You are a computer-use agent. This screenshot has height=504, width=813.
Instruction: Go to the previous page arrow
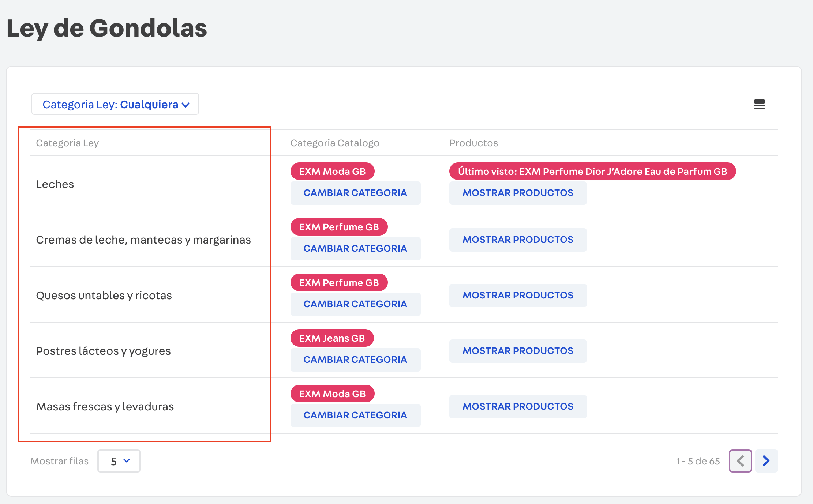(740, 461)
